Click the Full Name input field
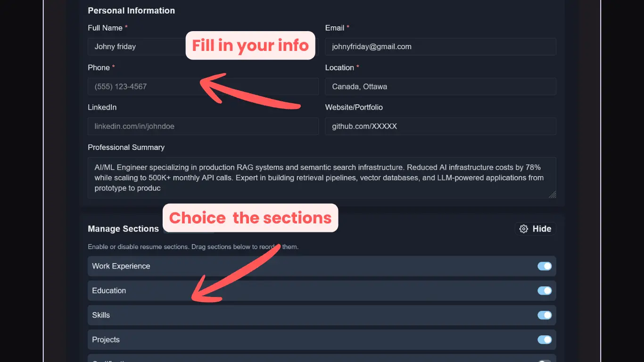This screenshot has height=362, width=644. pyautogui.click(x=137, y=47)
